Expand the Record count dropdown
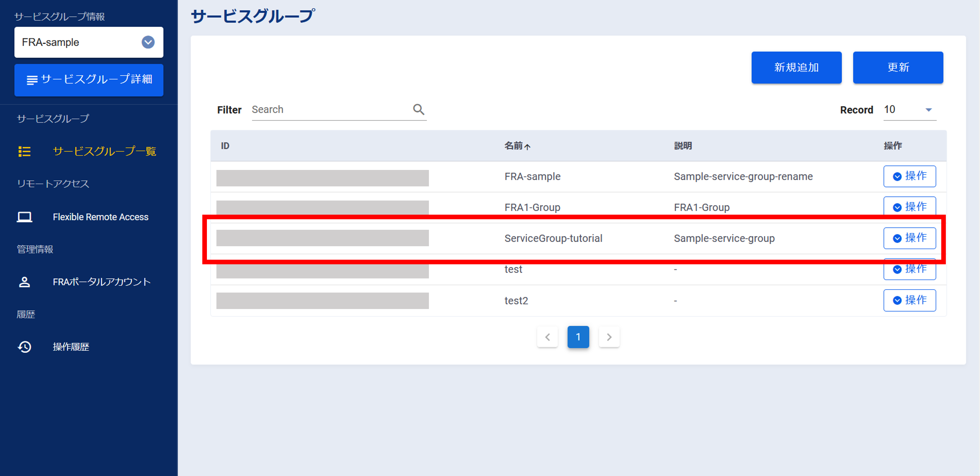980x476 pixels. tap(928, 110)
